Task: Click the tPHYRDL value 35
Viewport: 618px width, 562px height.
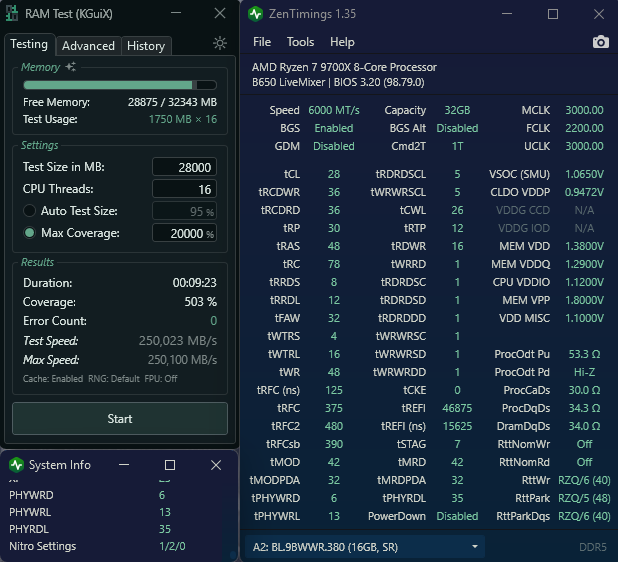Action: pos(457,499)
